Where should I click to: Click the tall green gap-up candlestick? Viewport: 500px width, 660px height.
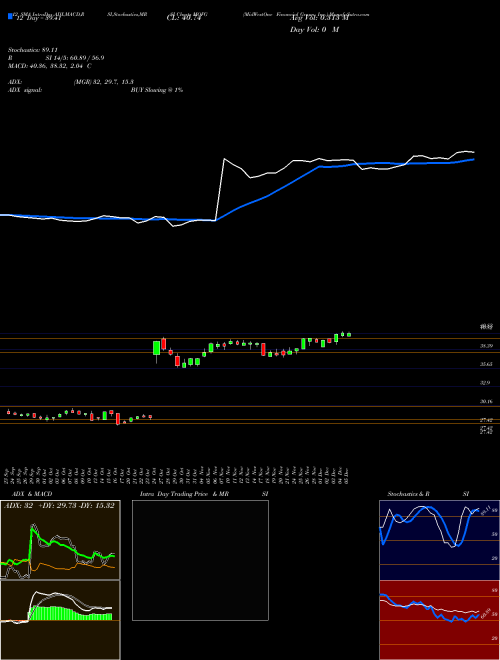click(157, 348)
